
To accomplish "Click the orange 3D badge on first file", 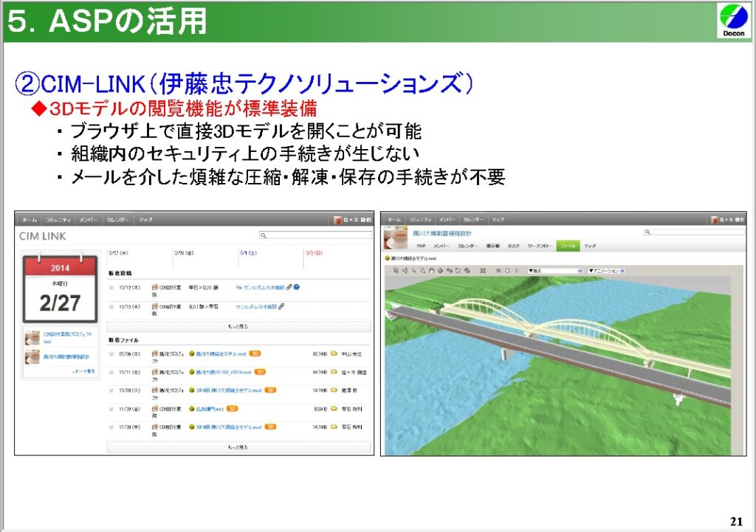I will pos(255,353).
